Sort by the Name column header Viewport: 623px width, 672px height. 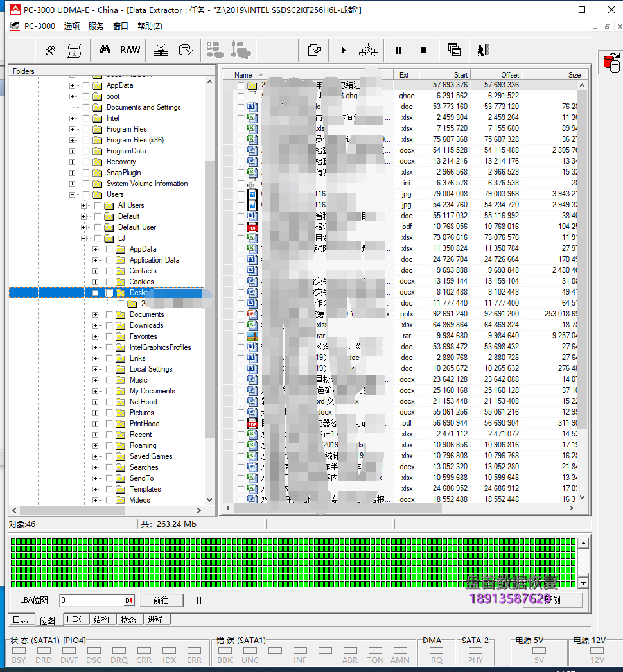pyautogui.click(x=313, y=74)
